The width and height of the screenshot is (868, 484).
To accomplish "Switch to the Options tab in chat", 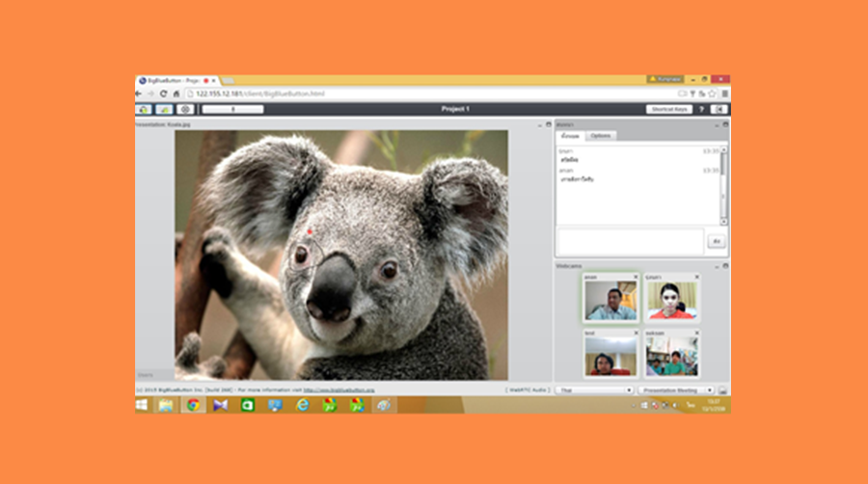I will pyautogui.click(x=601, y=136).
